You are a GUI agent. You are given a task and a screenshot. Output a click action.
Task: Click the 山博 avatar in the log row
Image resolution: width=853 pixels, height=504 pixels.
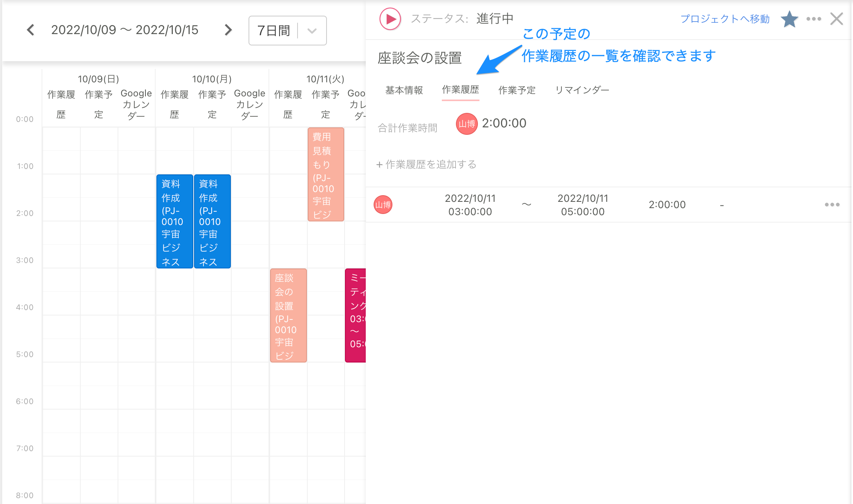383,205
